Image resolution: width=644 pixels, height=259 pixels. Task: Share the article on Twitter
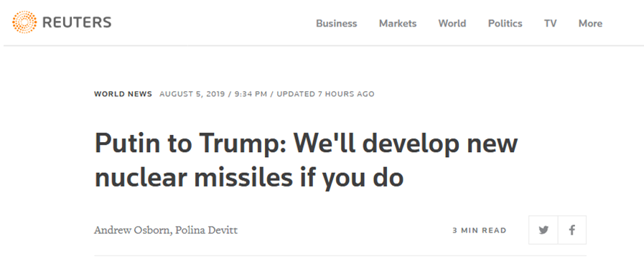[543, 230]
